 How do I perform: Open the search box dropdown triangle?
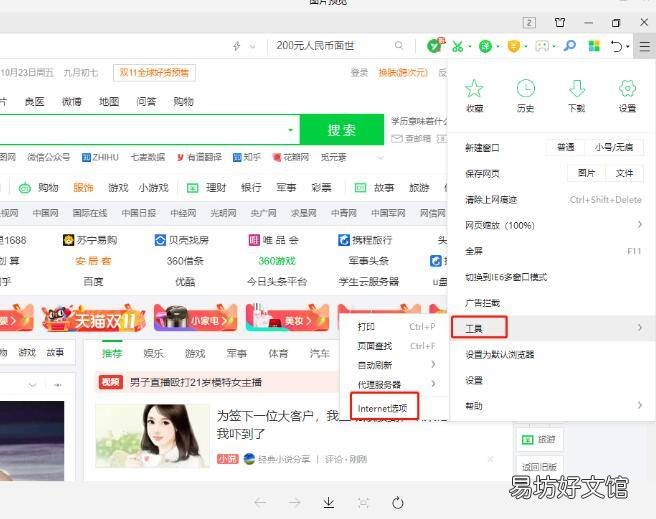click(x=290, y=130)
